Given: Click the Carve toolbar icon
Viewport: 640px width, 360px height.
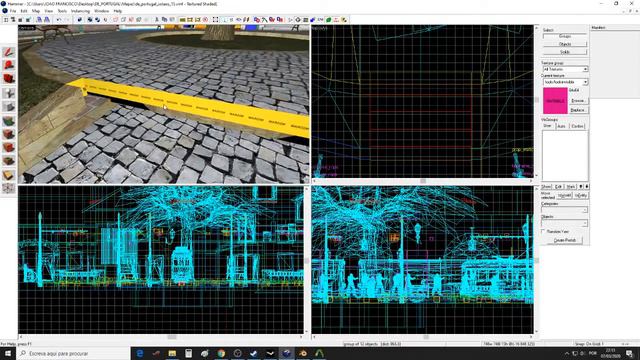Looking at the screenshot, I should tap(80, 19).
